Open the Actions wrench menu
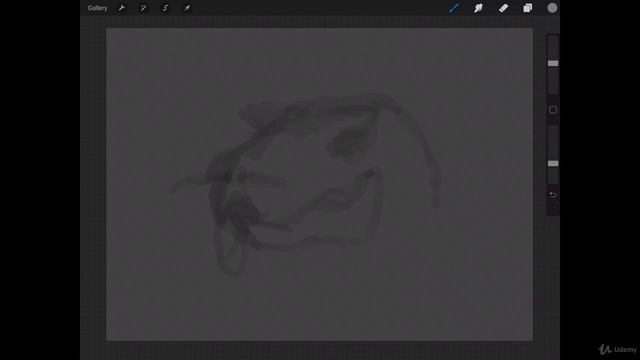This screenshot has height=360, width=640. tap(122, 8)
